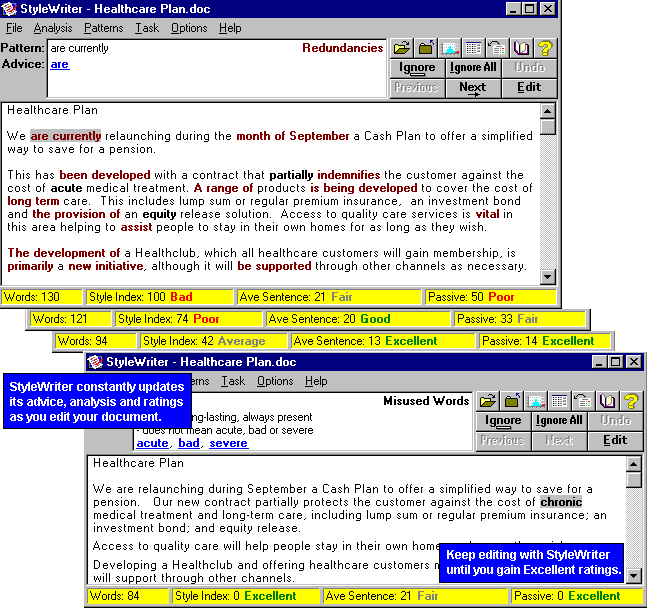Click closed folder icon in bottom window
The height and width of the screenshot is (608, 647).
point(511,401)
